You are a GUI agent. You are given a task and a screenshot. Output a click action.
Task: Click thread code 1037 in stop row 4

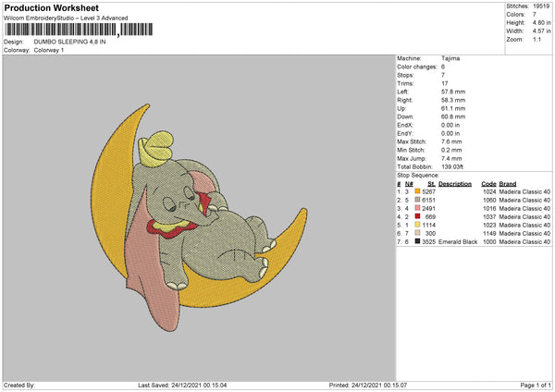[x=489, y=216]
